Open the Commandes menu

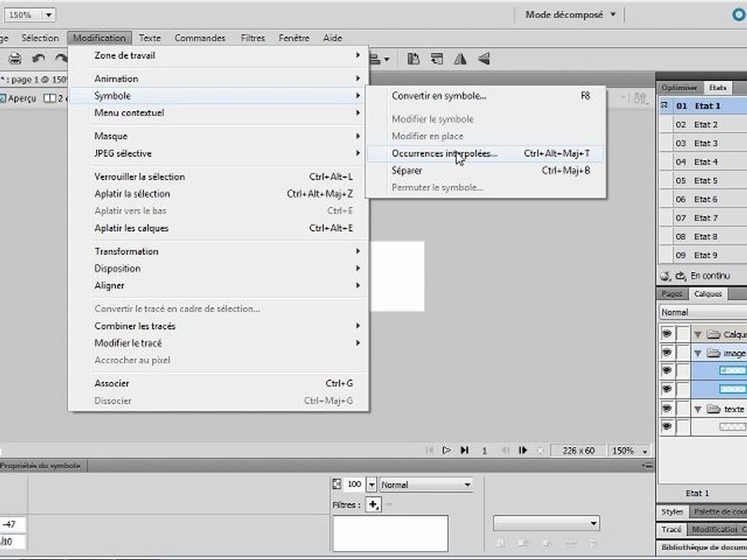(x=200, y=37)
